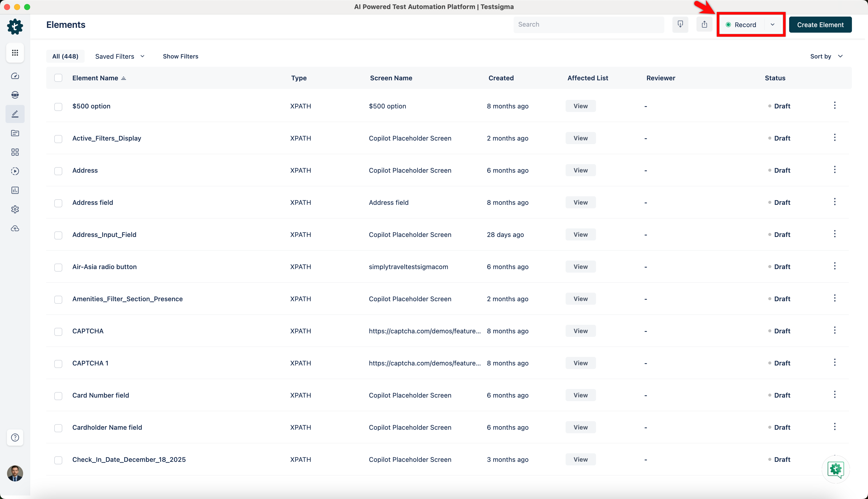Expand the Record button dropdown arrow

coord(772,25)
